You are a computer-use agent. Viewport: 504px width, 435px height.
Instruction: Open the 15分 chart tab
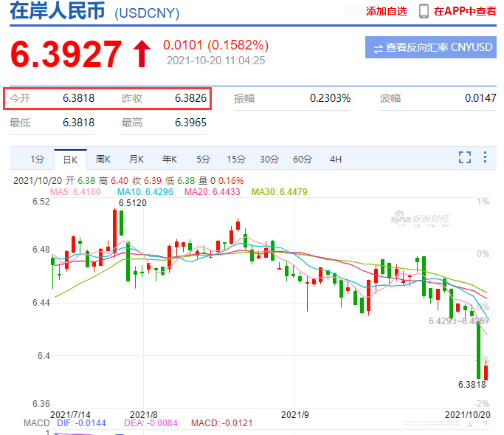pos(236,160)
